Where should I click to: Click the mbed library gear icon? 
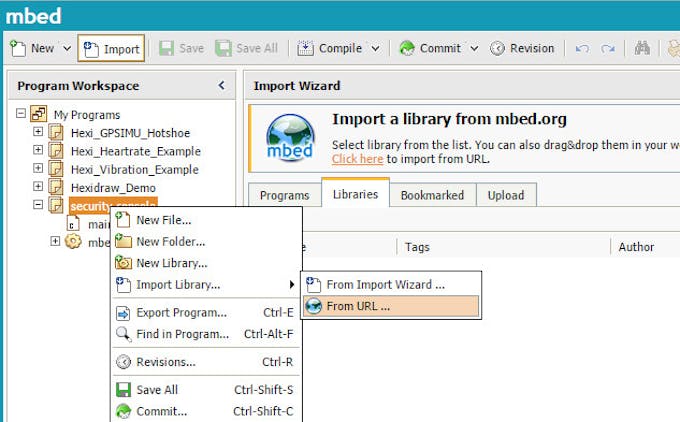pos(73,241)
